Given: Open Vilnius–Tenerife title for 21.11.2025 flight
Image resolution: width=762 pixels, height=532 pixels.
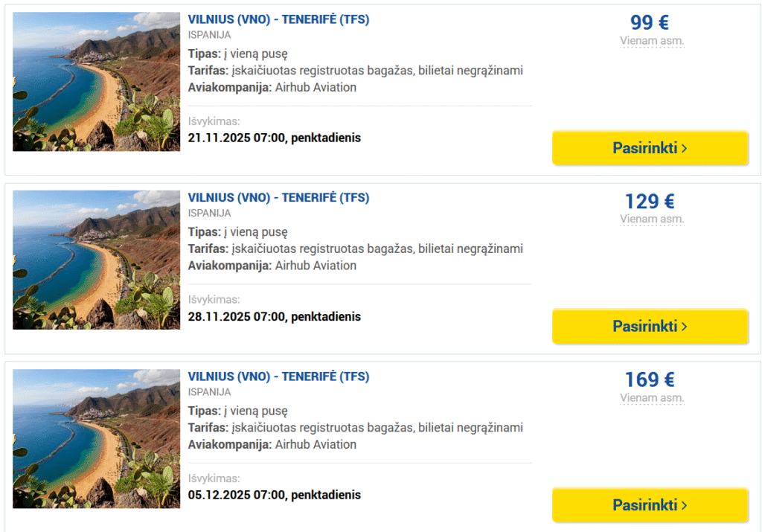Looking at the screenshot, I should (x=278, y=19).
